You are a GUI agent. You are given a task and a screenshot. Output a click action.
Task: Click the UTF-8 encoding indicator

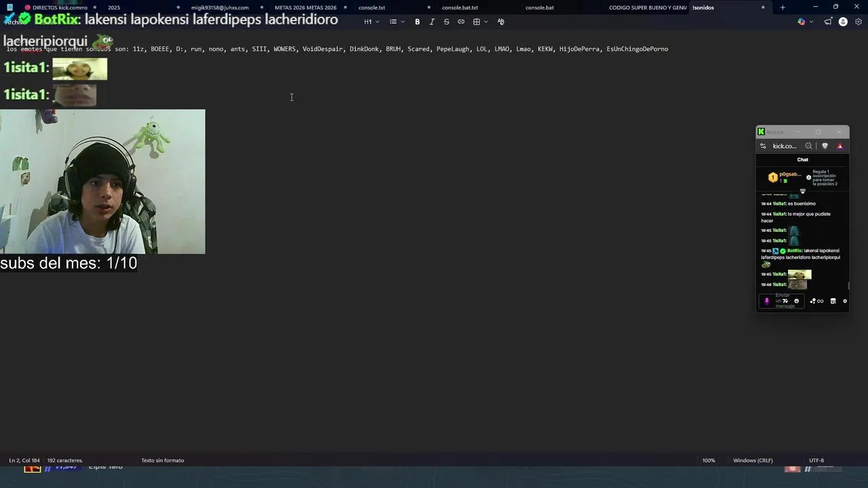click(x=816, y=460)
